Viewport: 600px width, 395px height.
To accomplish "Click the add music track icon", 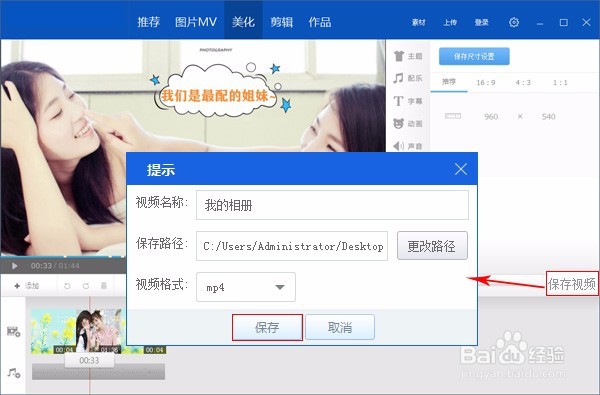I will [13, 373].
